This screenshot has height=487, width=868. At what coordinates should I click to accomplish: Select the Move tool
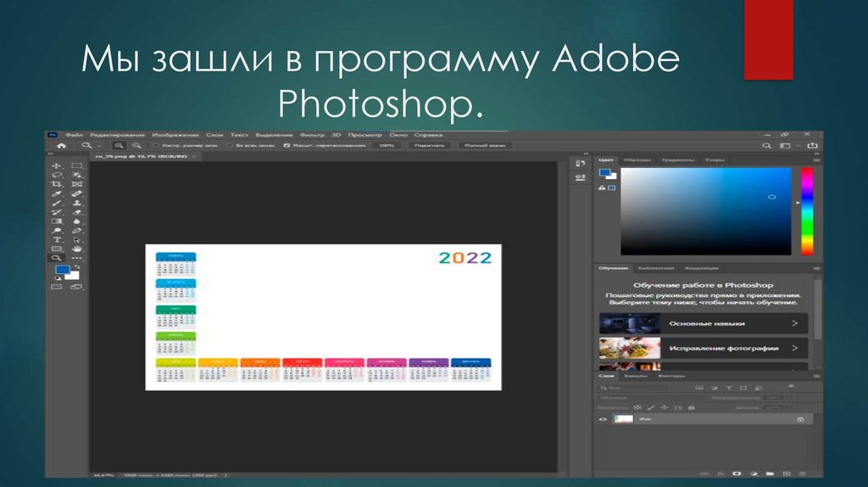tap(57, 165)
